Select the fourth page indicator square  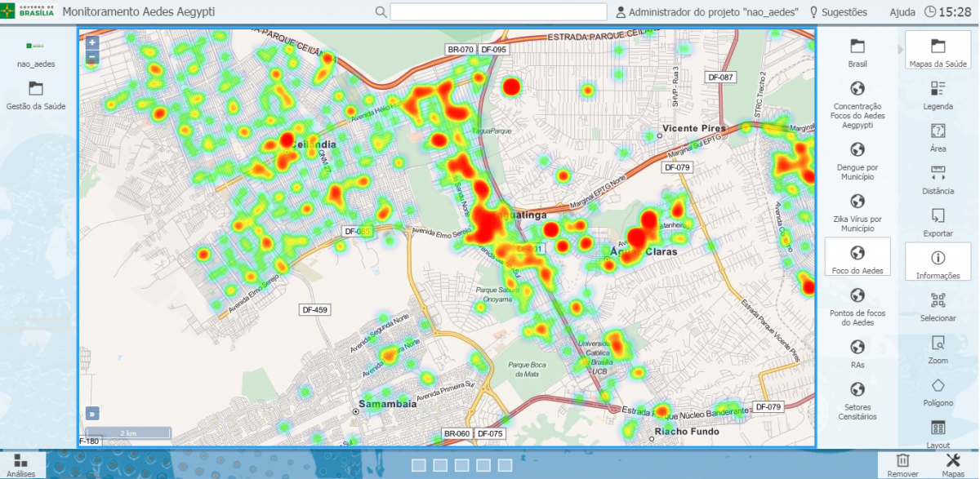pos(483,465)
